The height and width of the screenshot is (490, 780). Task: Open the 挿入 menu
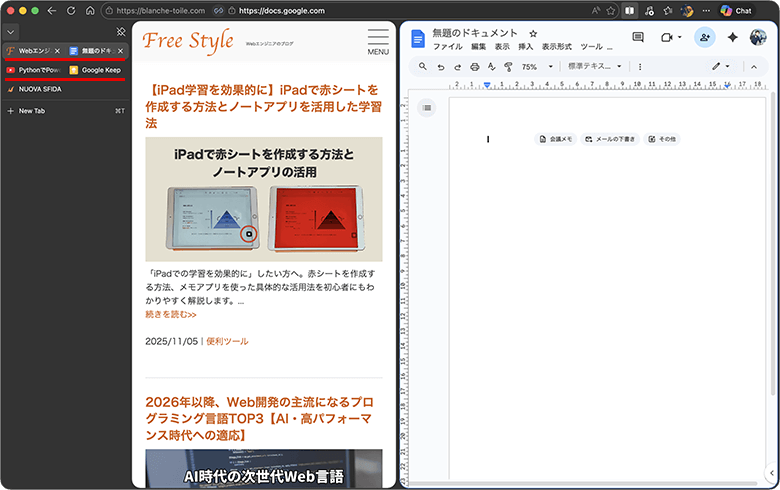(x=525, y=47)
